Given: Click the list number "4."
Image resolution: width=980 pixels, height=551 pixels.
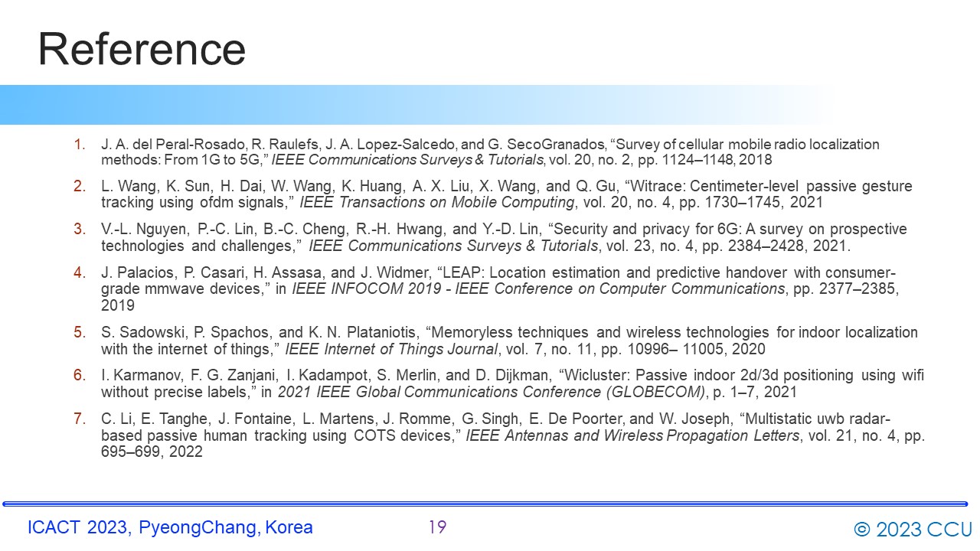Looking at the screenshot, I should (x=80, y=271).
